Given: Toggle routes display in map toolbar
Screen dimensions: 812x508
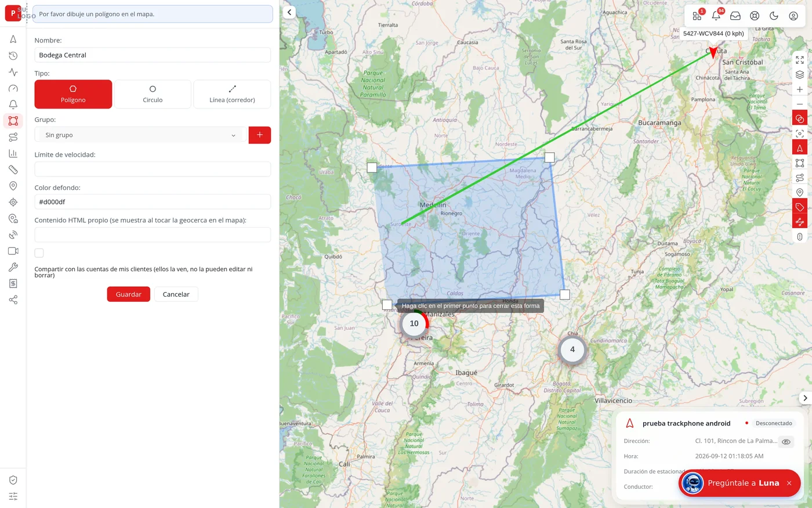Looking at the screenshot, I should pos(800,178).
